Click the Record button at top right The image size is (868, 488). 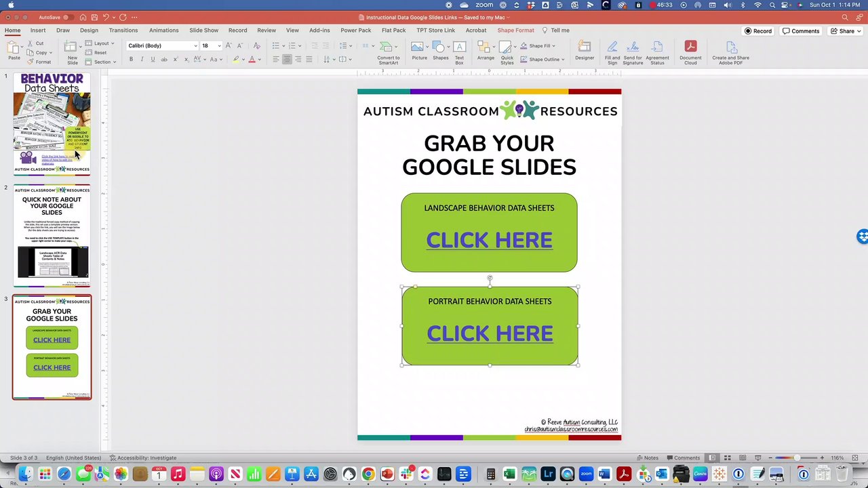[758, 30]
